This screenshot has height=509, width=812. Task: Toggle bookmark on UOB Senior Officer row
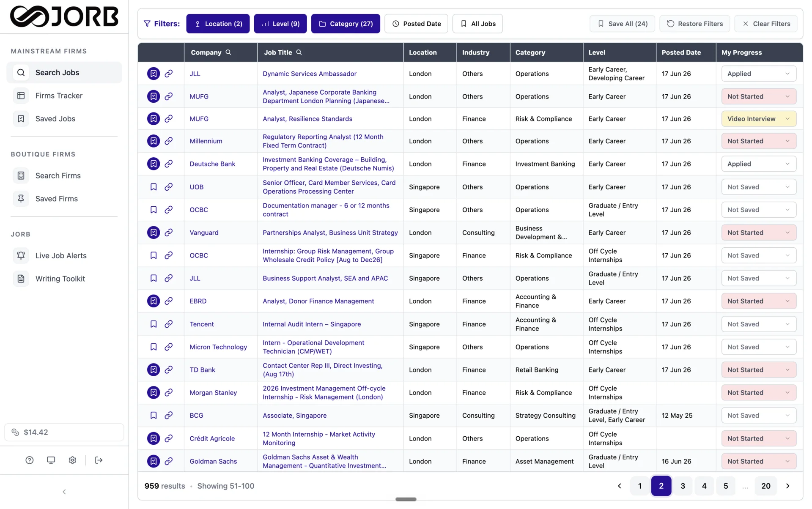point(154,187)
